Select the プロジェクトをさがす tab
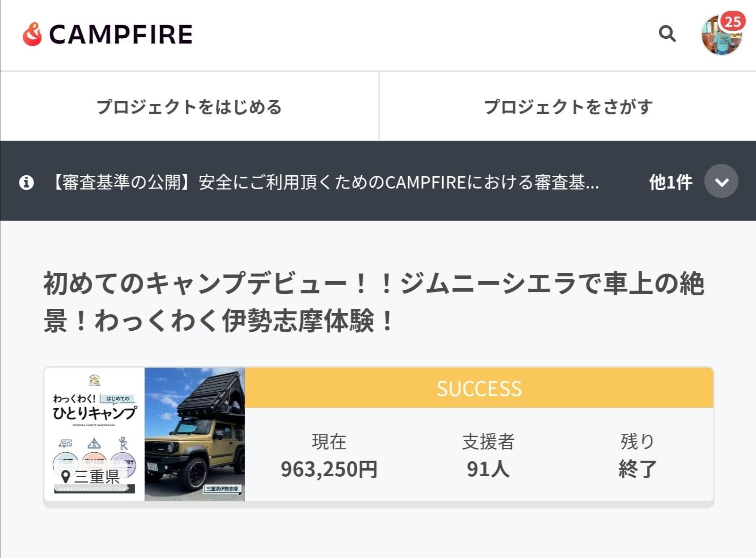The width and height of the screenshot is (756, 558). coord(568,107)
